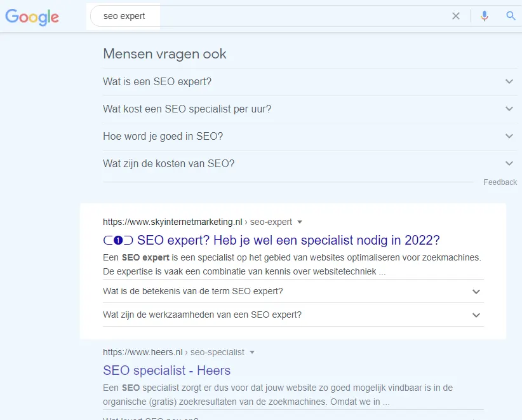Expand "Hoe word je goed in SEO?" question
Image resolution: width=522 pixels, height=420 pixels.
click(310, 136)
